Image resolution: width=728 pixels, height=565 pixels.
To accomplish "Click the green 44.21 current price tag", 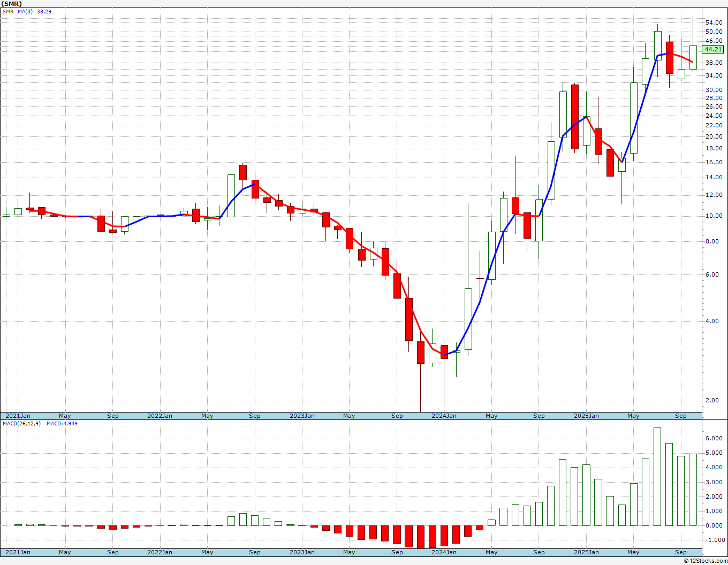I will [713, 49].
